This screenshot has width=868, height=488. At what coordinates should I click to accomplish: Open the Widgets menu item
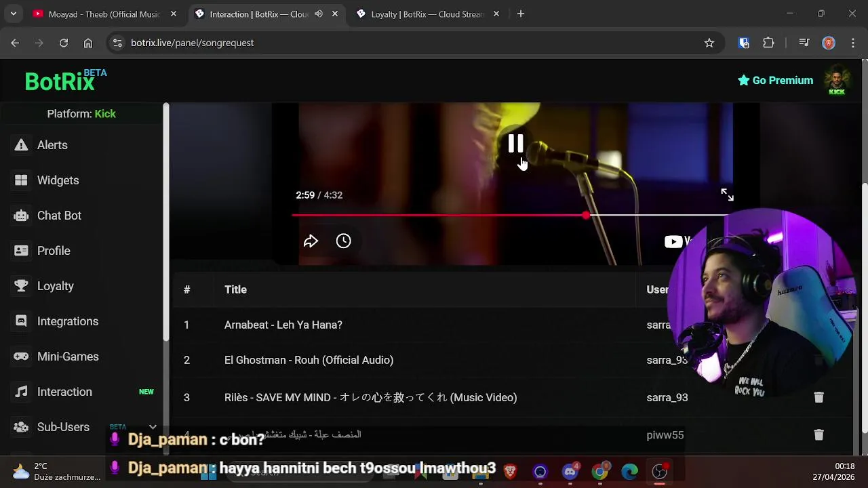[x=58, y=180]
